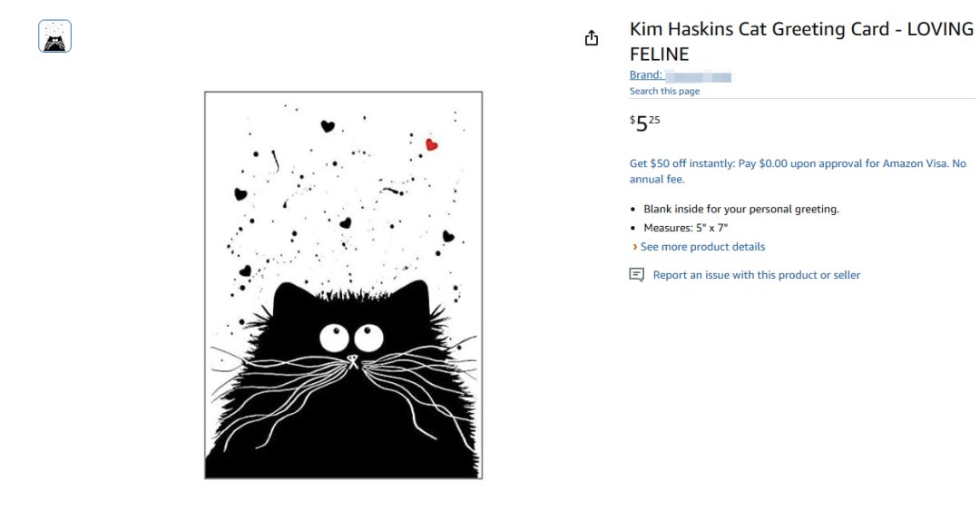Click the cat's white eyes in image
The image size is (980, 511).
coord(351,338)
